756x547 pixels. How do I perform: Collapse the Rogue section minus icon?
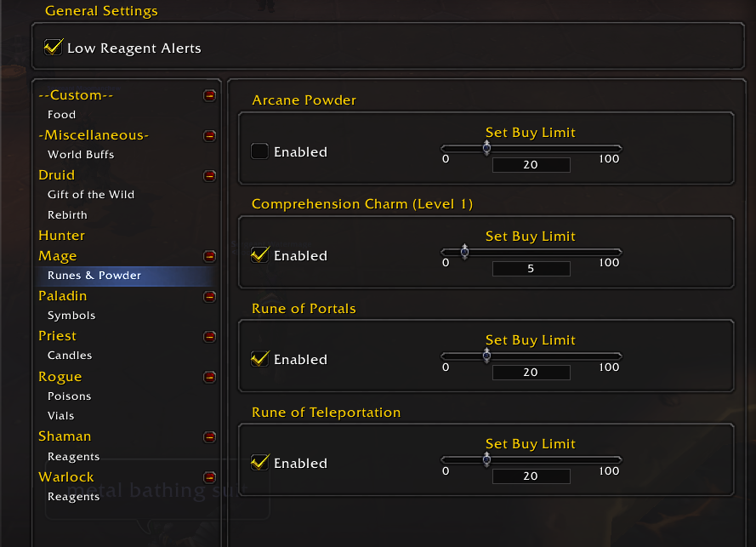click(x=209, y=377)
